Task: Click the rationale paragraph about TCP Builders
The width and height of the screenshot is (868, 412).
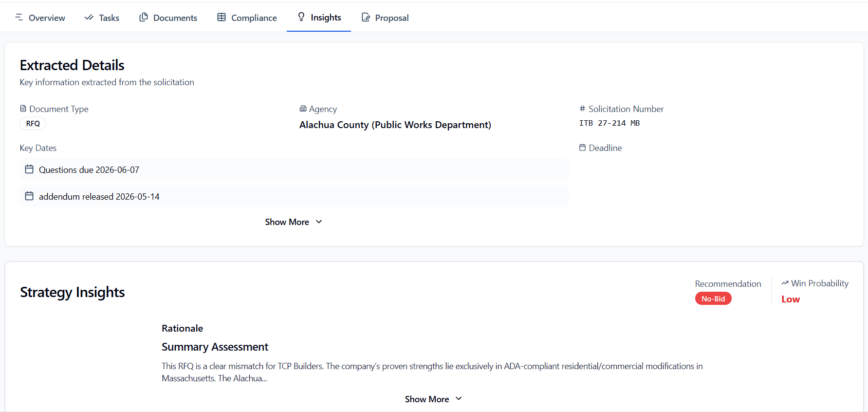Action: 432,372
